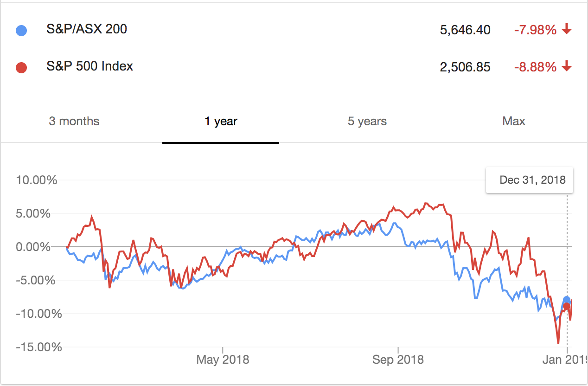588x386 pixels.
Task: Show the 5 years chart range
Action: pyautogui.click(x=367, y=122)
